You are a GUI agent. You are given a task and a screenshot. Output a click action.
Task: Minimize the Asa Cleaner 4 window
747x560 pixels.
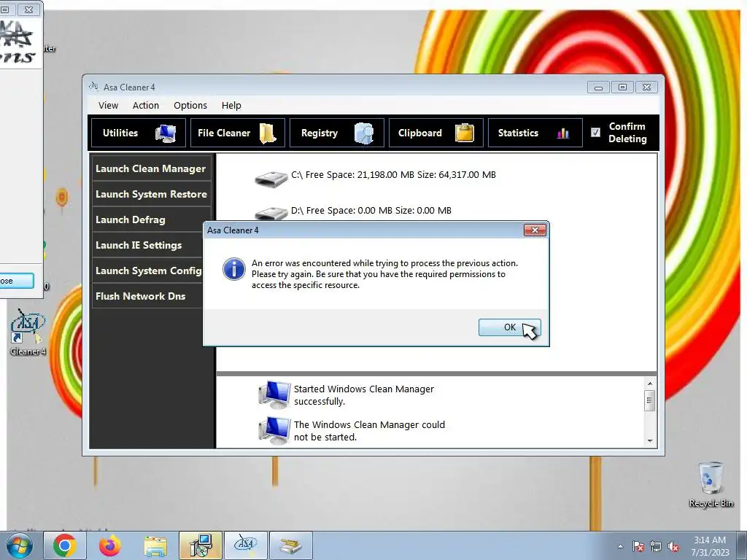tap(598, 87)
